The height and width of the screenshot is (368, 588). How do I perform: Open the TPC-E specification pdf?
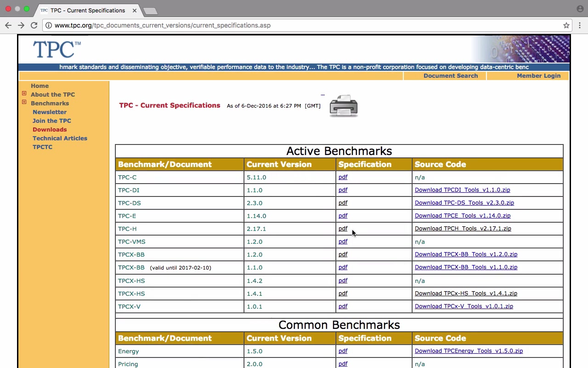[x=343, y=216]
